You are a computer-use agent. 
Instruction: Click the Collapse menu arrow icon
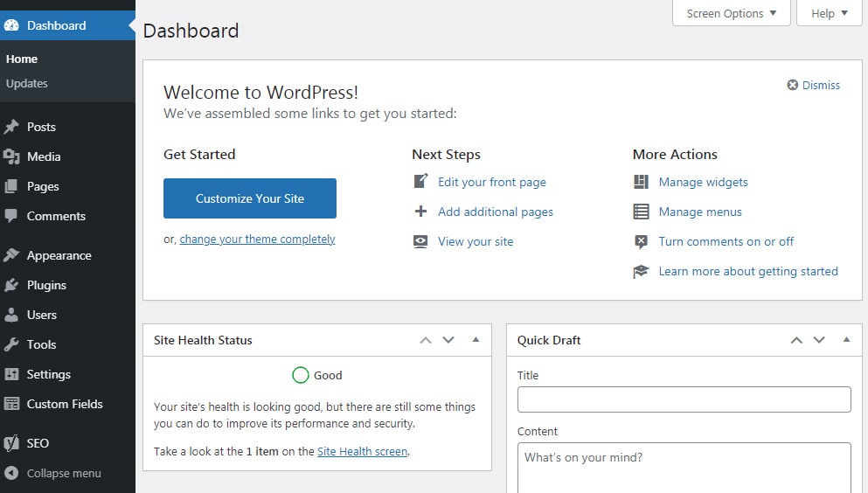(x=11, y=473)
